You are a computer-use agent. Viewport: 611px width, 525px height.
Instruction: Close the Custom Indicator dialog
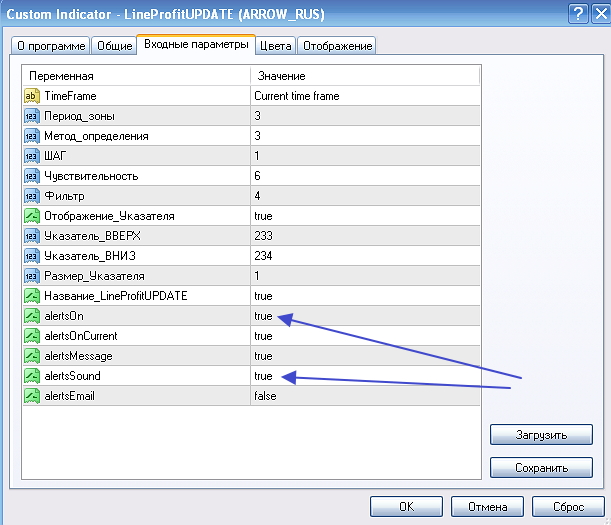click(601, 14)
